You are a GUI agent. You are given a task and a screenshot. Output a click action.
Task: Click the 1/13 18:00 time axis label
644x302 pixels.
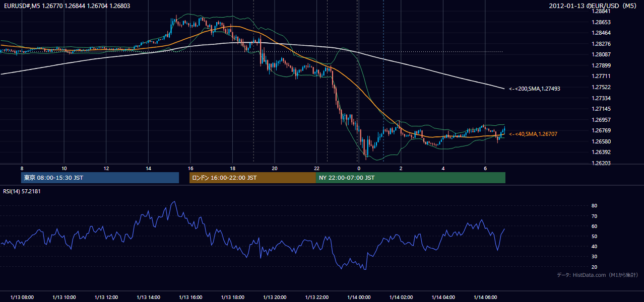tap(232, 297)
